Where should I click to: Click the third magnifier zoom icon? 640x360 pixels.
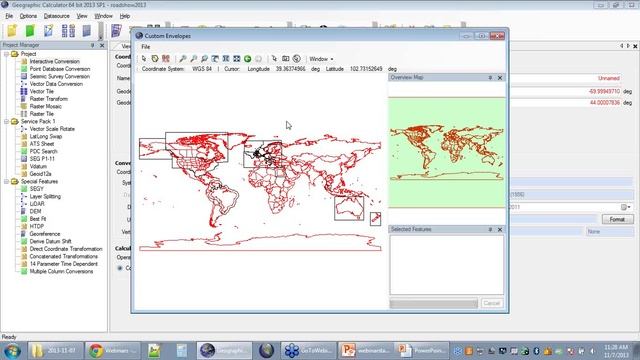[204, 59]
